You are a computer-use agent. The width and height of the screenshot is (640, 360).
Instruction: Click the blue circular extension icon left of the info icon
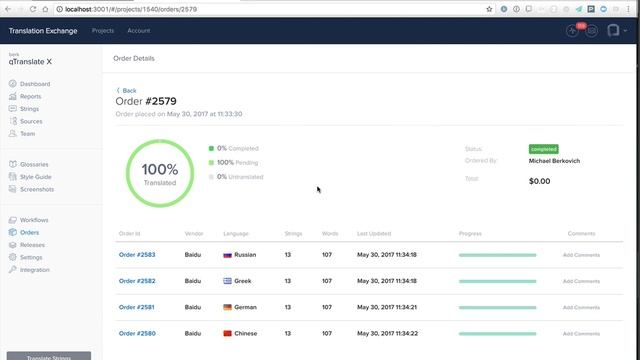coord(504,9)
